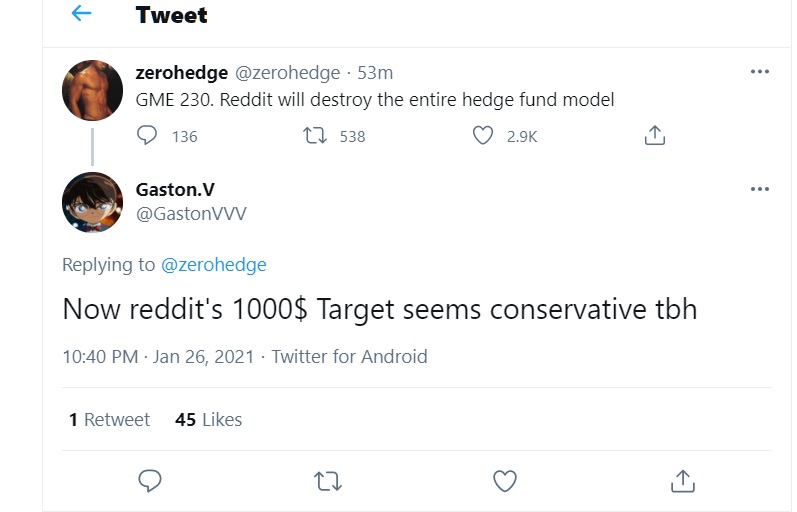The width and height of the screenshot is (797, 512).
Task: Click the 53m timestamp on zerohedge tweet
Action: click(x=375, y=73)
